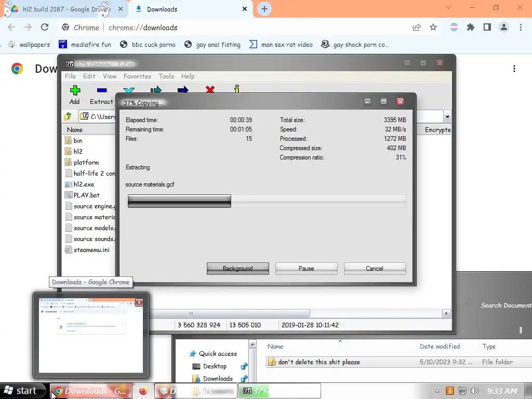532x399 pixels.
Task: Click the Background button in copy dialog
Action: point(238,269)
